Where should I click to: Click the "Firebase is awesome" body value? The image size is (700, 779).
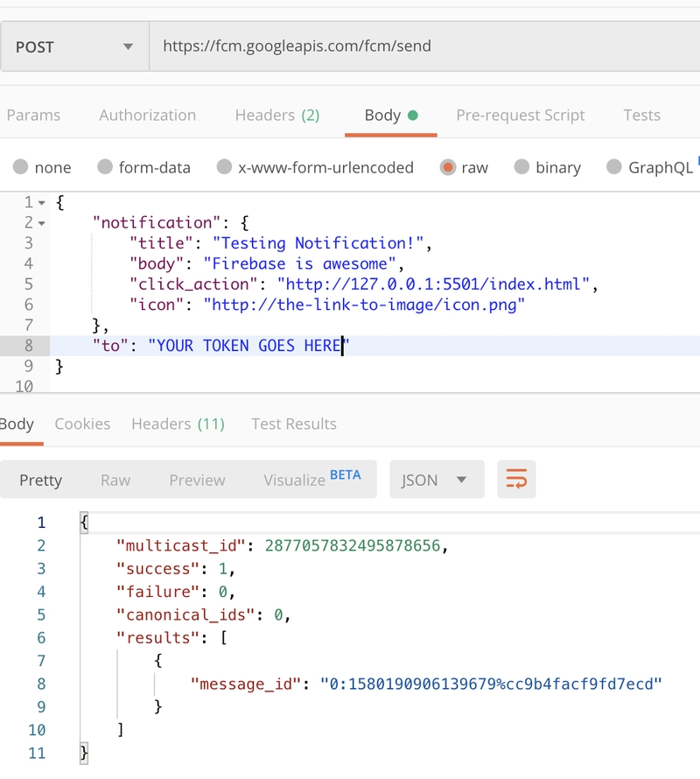299,263
